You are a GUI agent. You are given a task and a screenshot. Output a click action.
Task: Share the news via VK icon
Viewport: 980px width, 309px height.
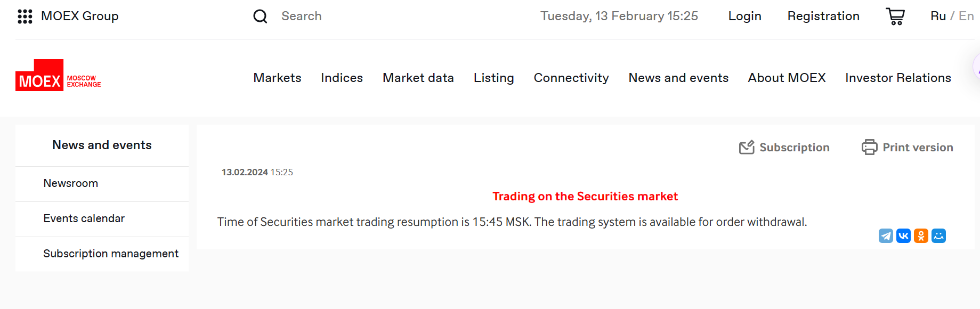pos(903,236)
